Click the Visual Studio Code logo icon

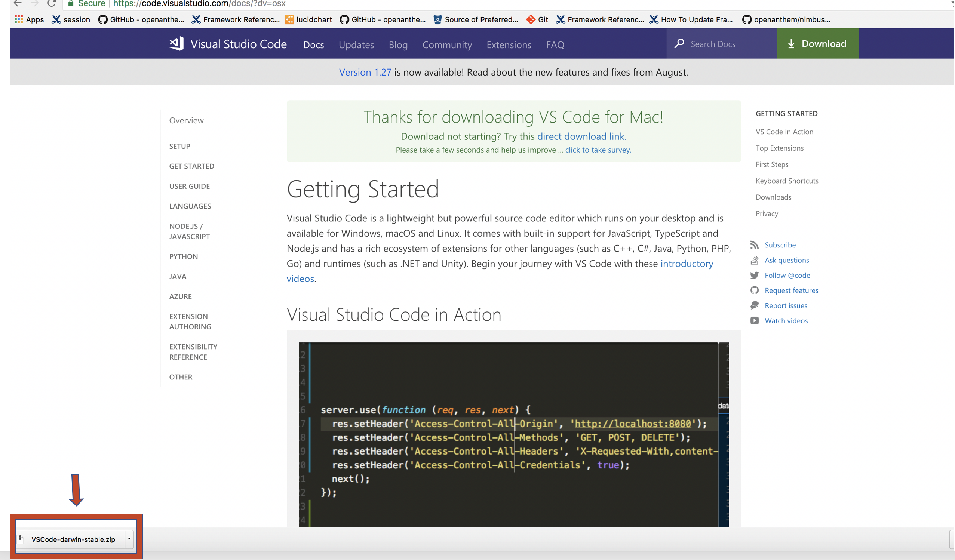176,44
